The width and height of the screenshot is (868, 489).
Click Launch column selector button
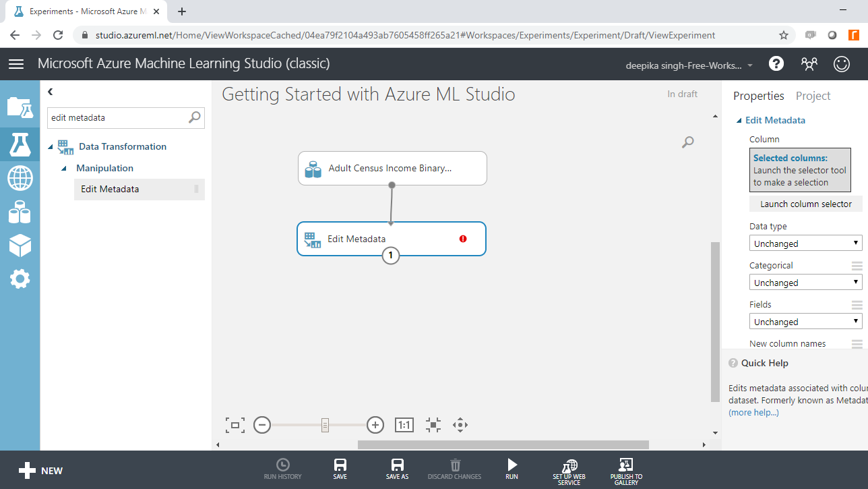(806, 204)
